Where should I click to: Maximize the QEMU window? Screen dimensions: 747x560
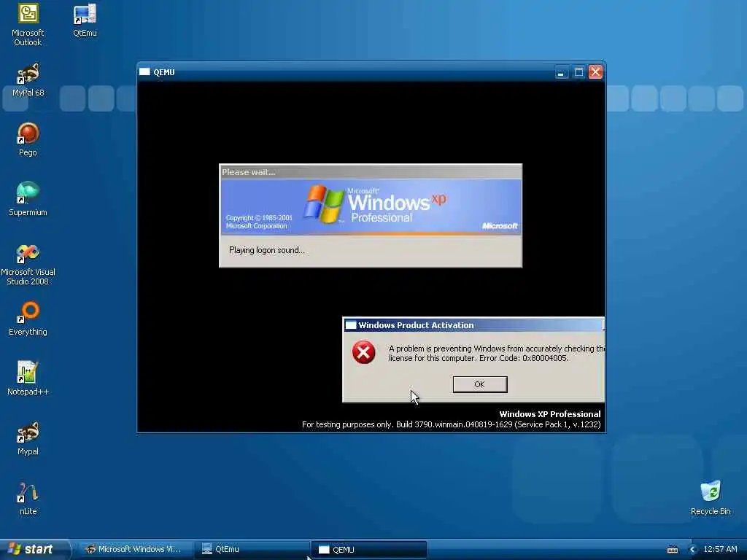pos(578,72)
